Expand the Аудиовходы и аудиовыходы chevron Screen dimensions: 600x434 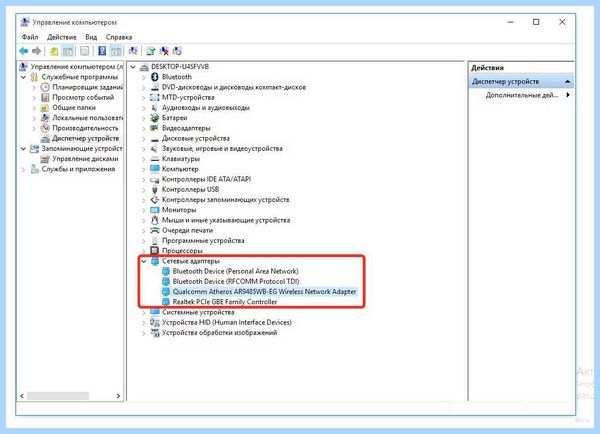coord(144,108)
